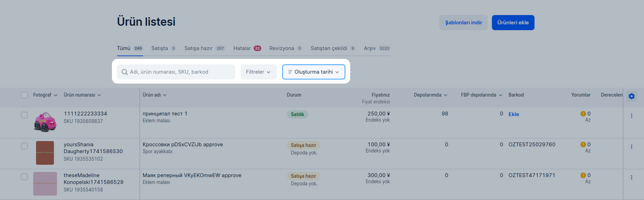
Task: Check the box for product 1111222233334
Action: (x=24, y=115)
